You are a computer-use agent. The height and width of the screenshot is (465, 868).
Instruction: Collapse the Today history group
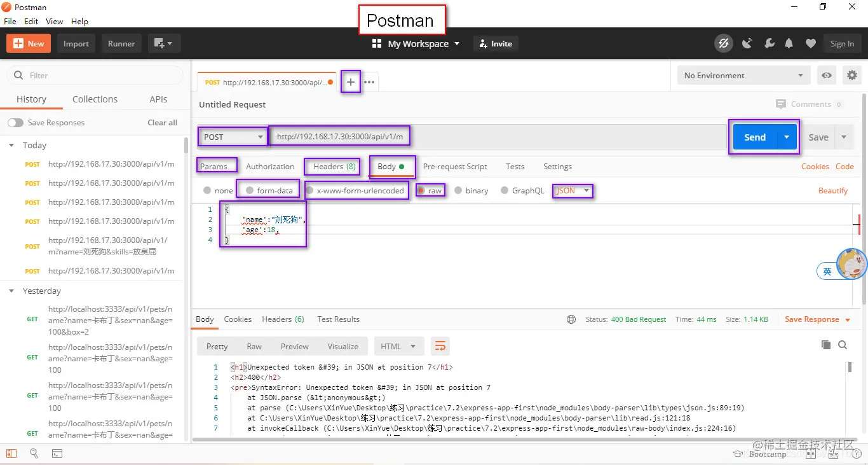11,145
